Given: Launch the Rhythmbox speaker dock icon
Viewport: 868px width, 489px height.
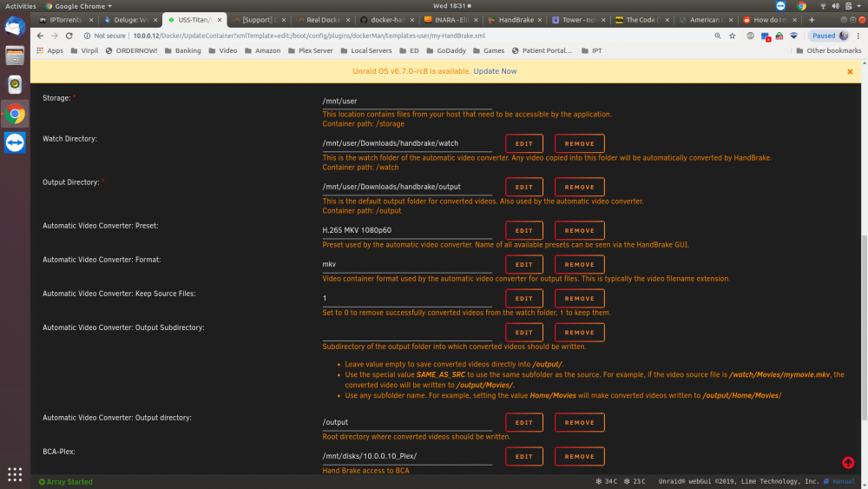Looking at the screenshot, I should [x=15, y=85].
